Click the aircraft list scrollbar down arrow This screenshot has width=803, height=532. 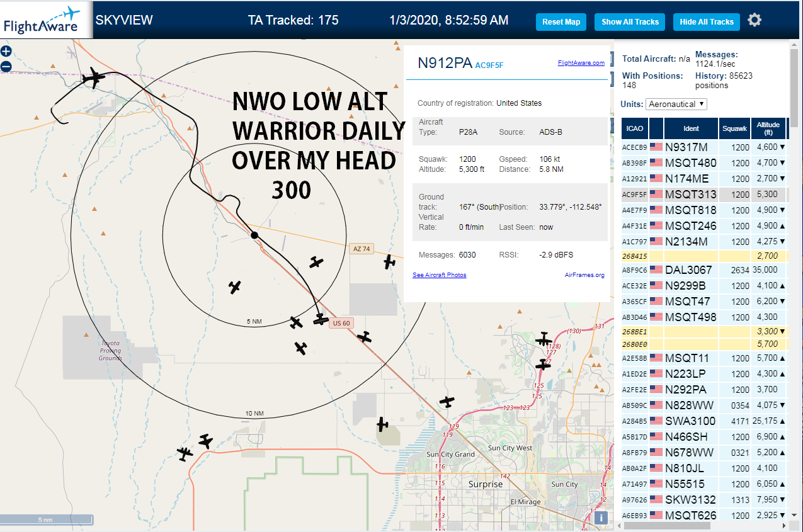point(795,516)
